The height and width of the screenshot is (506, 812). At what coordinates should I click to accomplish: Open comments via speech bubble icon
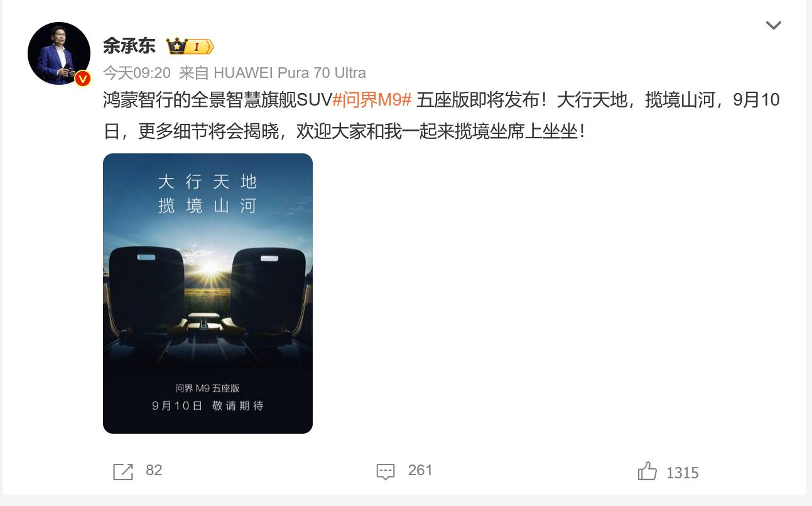click(386, 471)
